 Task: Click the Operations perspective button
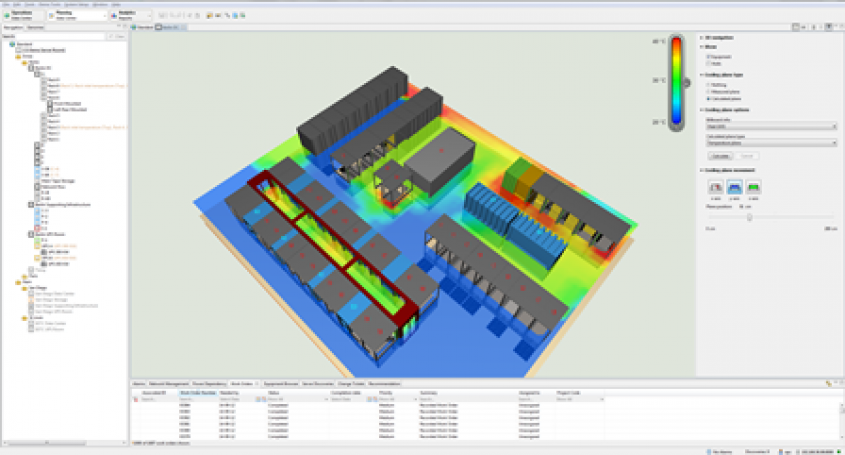tap(23, 16)
